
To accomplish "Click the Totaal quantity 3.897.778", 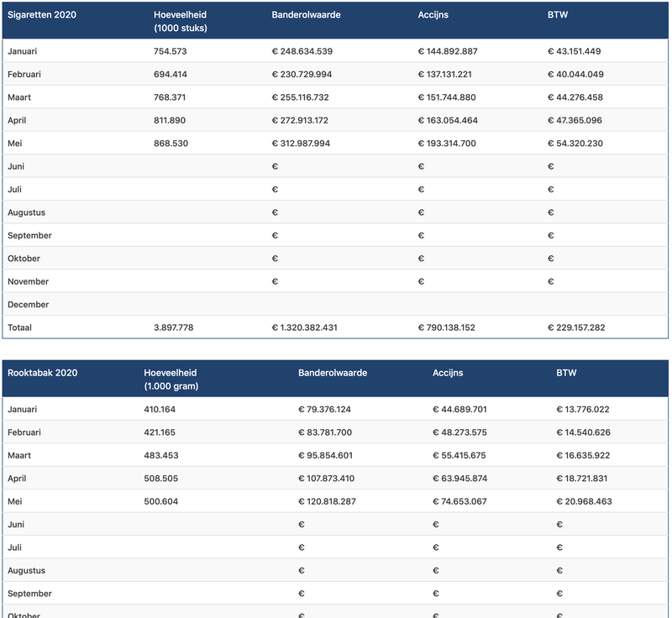I will (x=174, y=327).
